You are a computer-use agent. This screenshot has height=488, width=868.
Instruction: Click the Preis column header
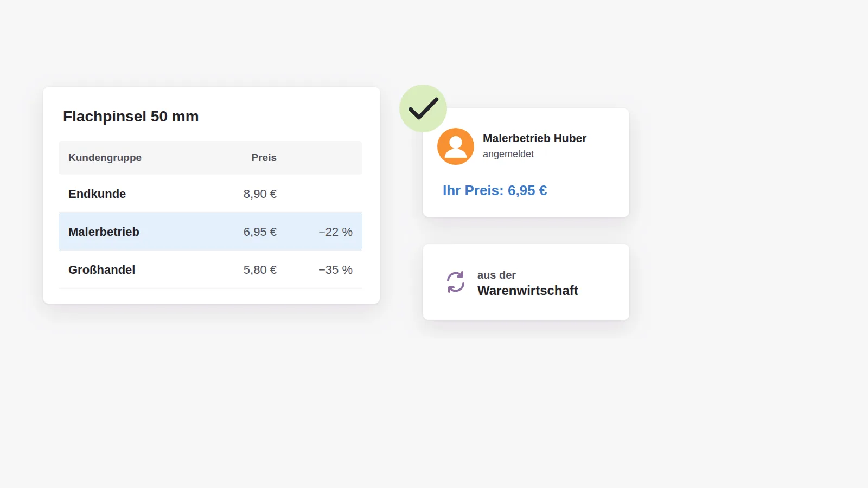point(264,158)
